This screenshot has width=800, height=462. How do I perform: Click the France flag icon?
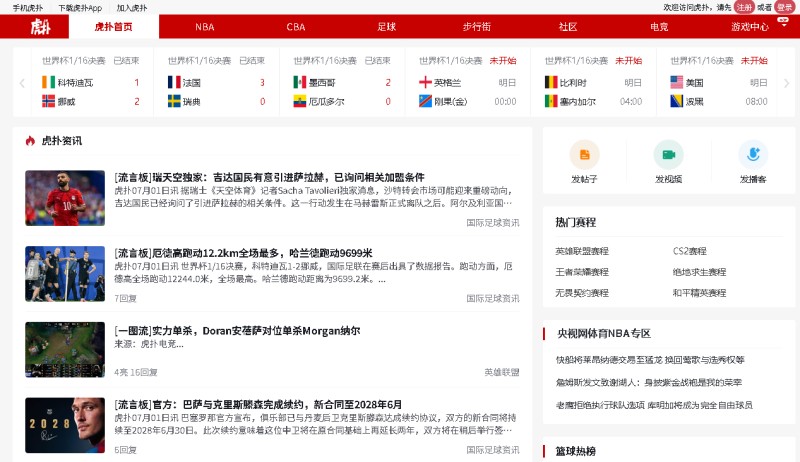pos(174,82)
